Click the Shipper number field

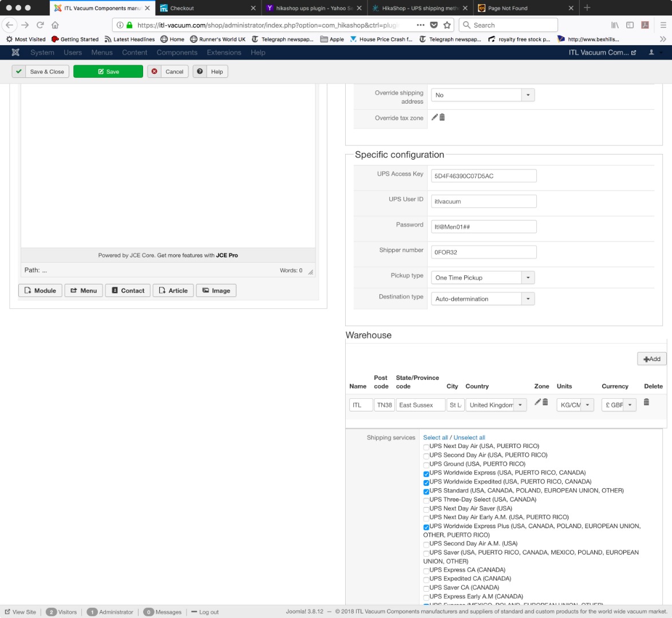(x=484, y=252)
